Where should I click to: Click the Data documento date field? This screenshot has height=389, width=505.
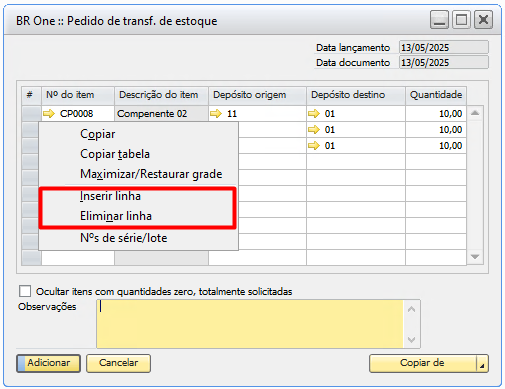click(444, 62)
